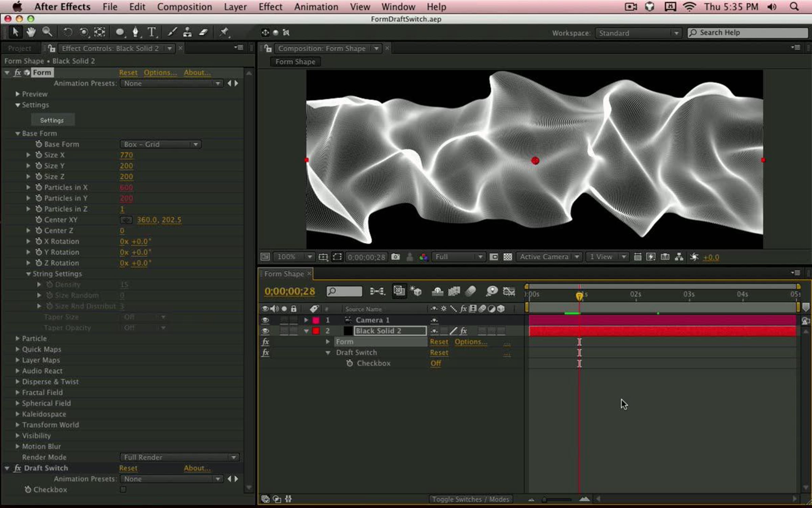Click Toggle Switches / Modes button
The height and width of the screenshot is (508, 812).
click(471, 499)
